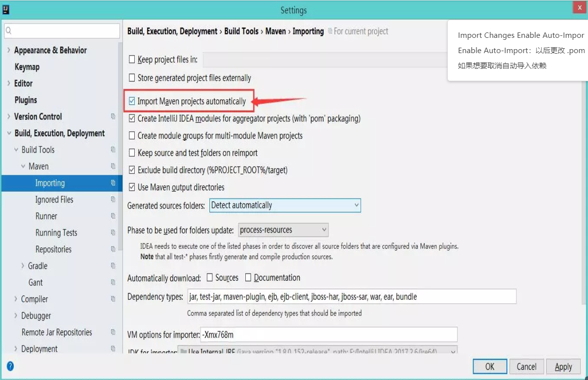Screen dimensions: 588x380
Task: Enable automatic download of Sources
Action: click(x=209, y=277)
